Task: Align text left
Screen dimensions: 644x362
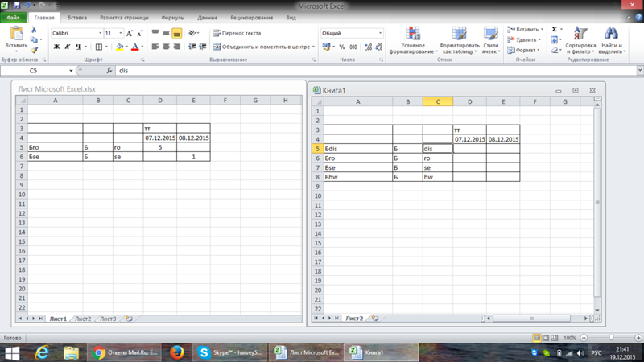Action: 155,47
